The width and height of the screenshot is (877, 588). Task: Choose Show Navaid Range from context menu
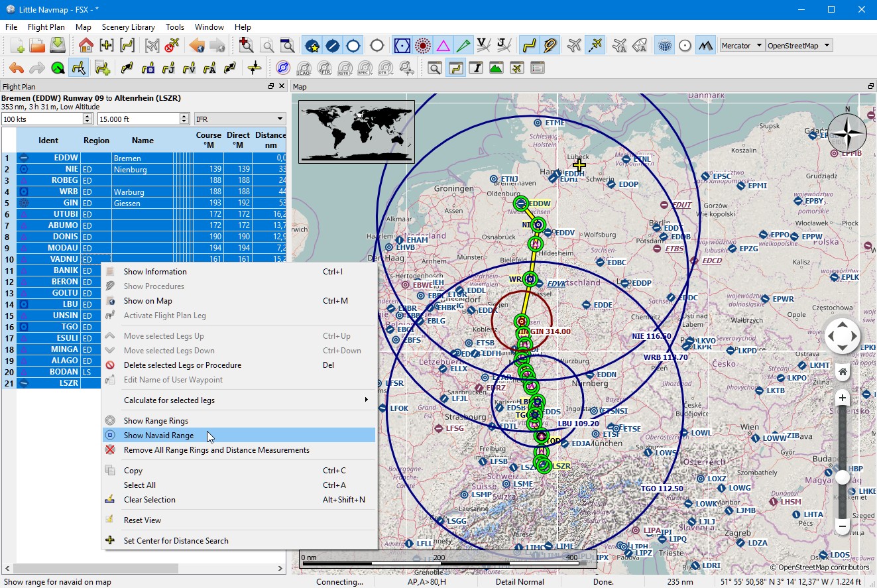pyautogui.click(x=239, y=436)
